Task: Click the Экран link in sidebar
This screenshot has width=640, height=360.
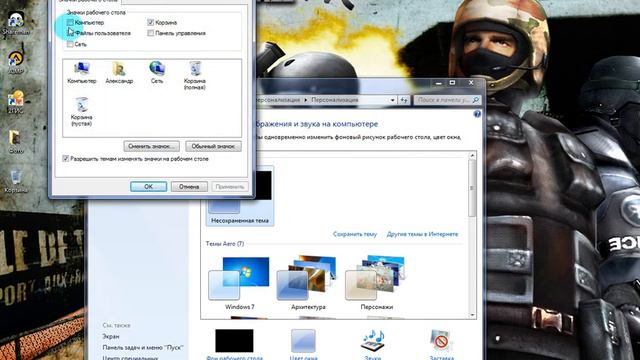Action: (111, 337)
